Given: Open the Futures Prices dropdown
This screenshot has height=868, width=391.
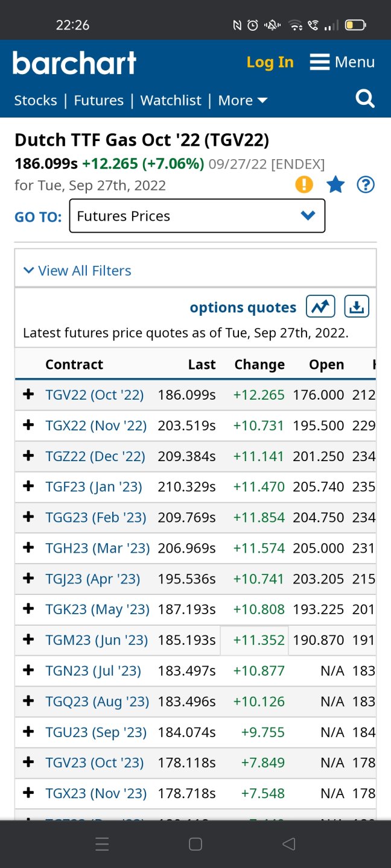Looking at the screenshot, I should 197,216.
